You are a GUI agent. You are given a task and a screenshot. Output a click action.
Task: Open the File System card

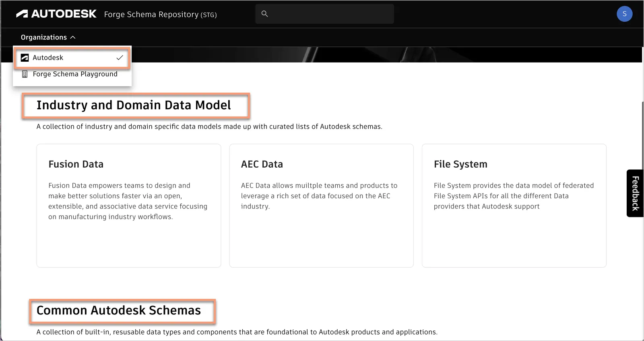pyautogui.click(x=514, y=206)
